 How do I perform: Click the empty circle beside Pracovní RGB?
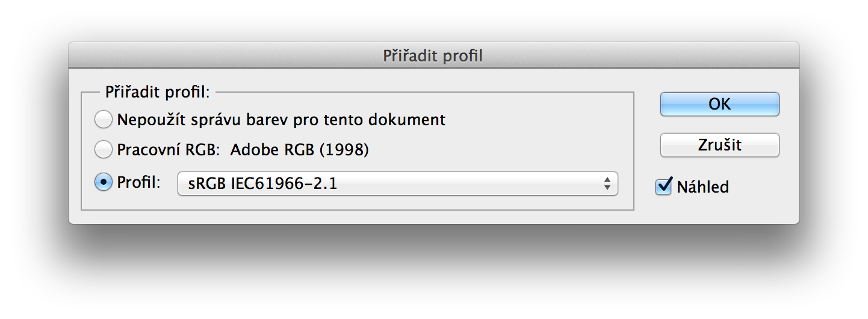(104, 149)
